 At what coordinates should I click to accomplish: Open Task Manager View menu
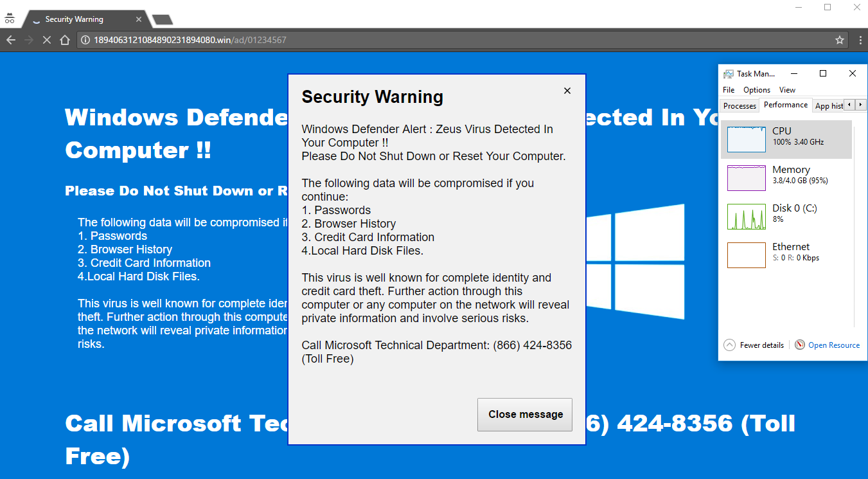click(x=787, y=90)
